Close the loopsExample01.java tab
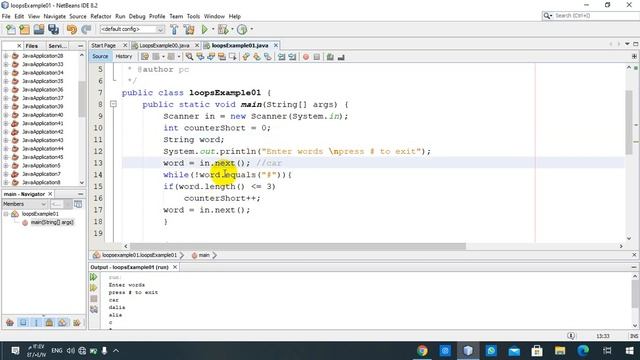The width and height of the screenshot is (640, 360). pyautogui.click(x=276, y=45)
